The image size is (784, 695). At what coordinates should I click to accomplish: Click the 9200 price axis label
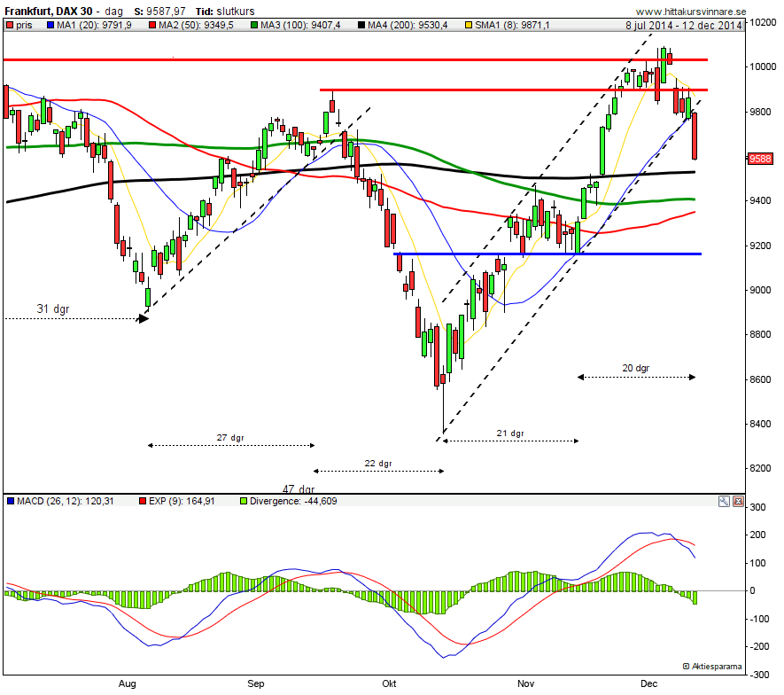[x=760, y=246]
